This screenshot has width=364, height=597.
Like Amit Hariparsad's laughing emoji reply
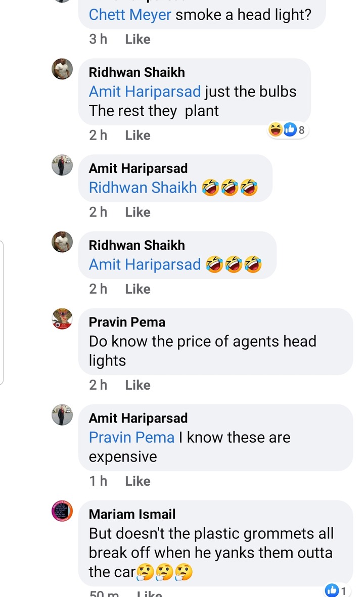138,212
